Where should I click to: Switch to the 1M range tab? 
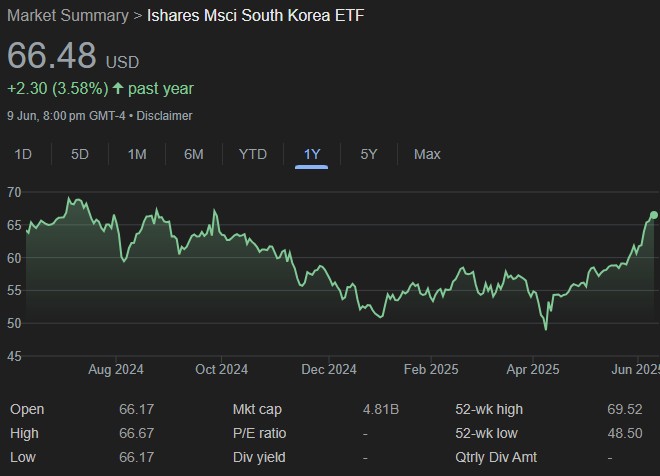(137, 154)
